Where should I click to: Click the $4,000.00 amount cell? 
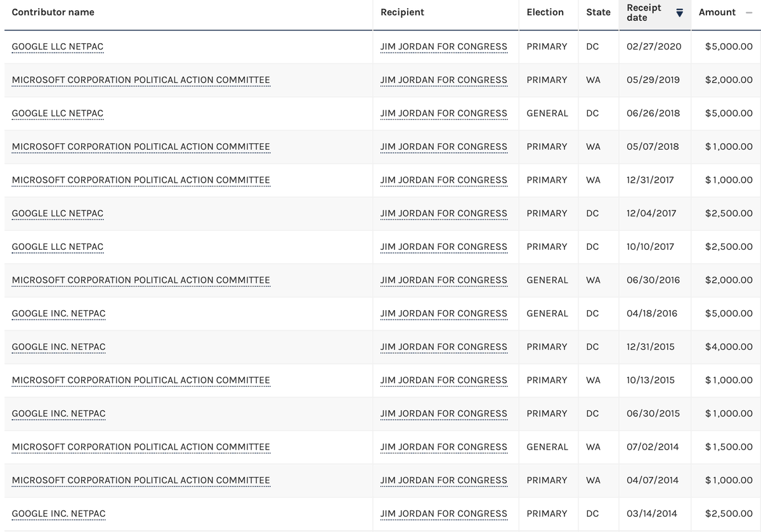pos(729,347)
